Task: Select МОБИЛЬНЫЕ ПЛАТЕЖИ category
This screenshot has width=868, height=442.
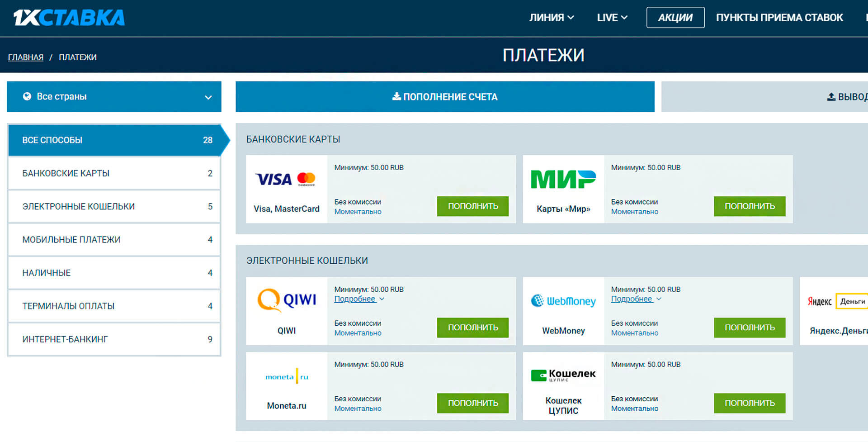Action: coord(114,240)
